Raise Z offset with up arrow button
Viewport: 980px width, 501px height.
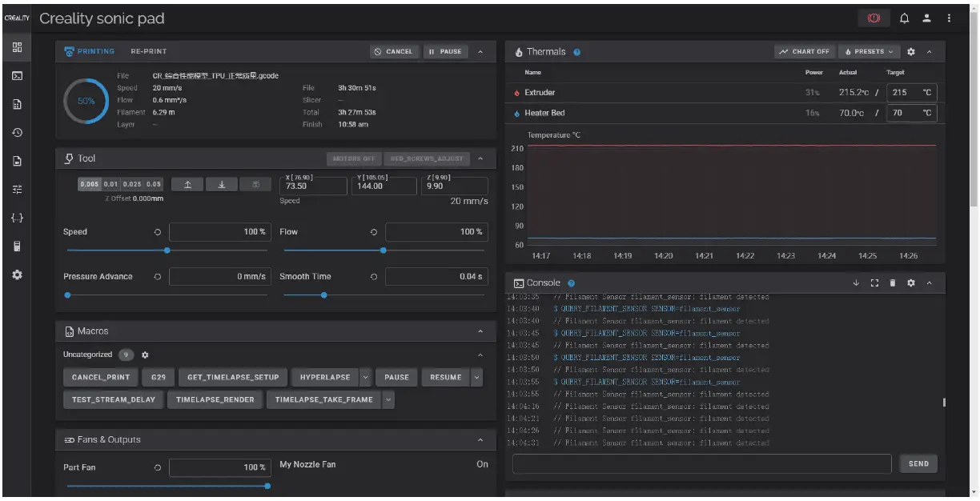click(188, 184)
